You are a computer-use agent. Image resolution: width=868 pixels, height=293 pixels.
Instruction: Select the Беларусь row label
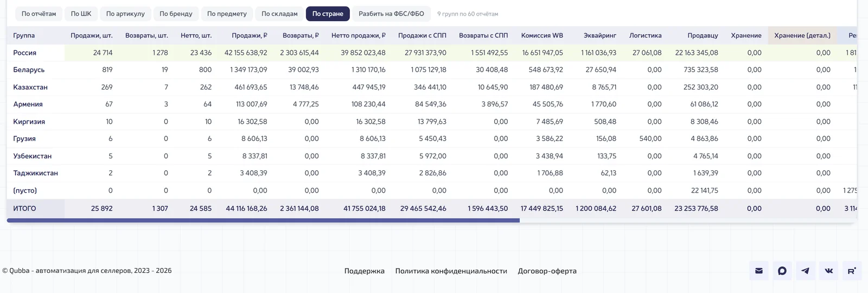(x=29, y=69)
